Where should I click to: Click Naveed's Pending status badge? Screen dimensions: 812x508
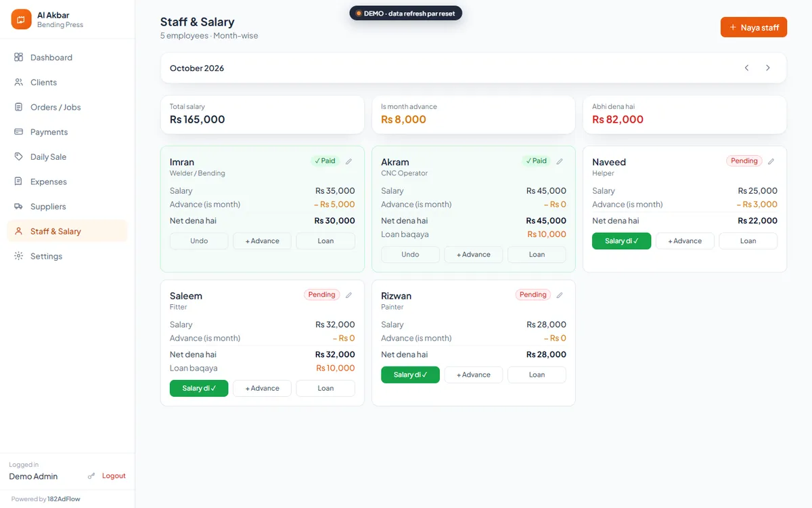tap(744, 161)
